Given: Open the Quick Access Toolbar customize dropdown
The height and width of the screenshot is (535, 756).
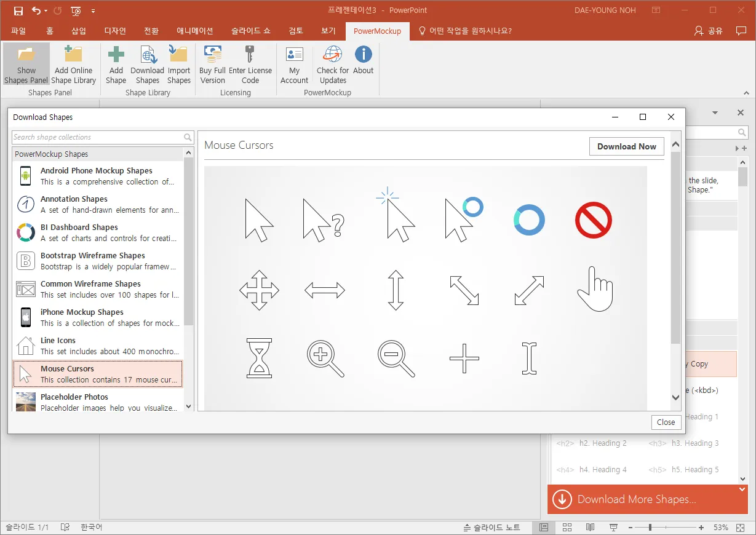Looking at the screenshot, I should pyautogui.click(x=93, y=10).
